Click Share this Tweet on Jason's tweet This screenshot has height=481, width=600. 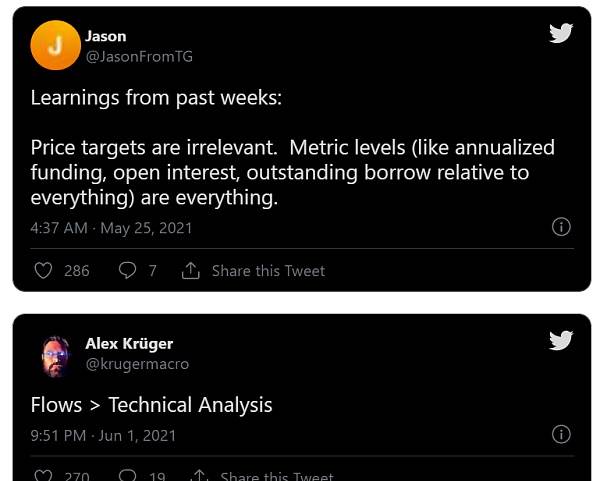(x=269, y=271)
